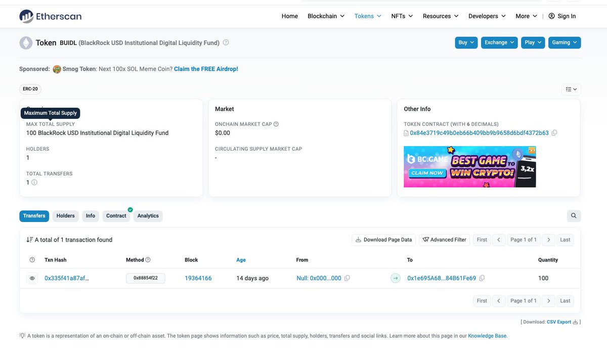Click the top First page button

click(482, 240)
